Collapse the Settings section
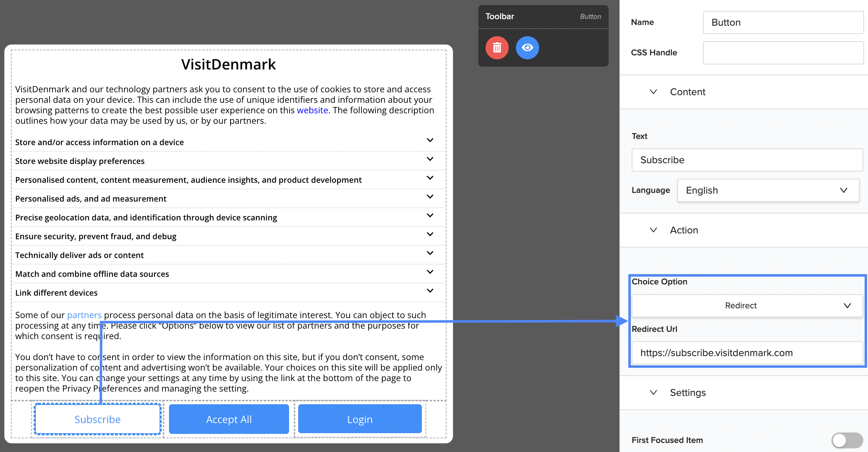The image size is (868, 452). point(653,393)
